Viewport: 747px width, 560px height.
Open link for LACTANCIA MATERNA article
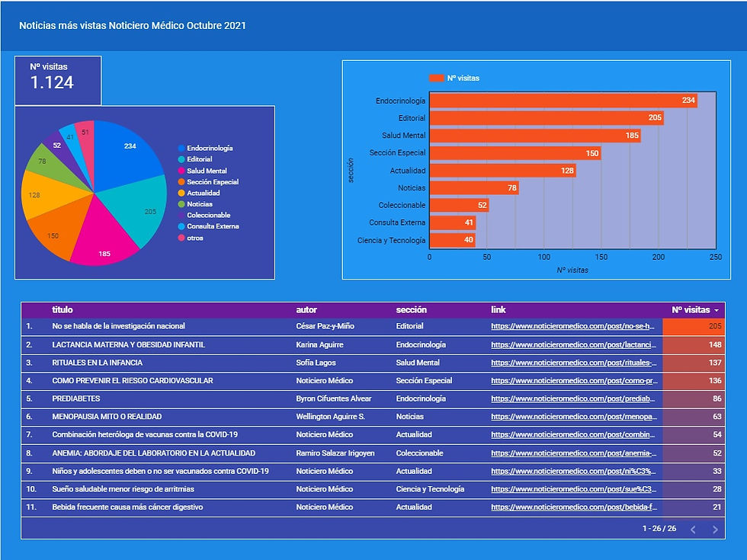click(573, 344)
